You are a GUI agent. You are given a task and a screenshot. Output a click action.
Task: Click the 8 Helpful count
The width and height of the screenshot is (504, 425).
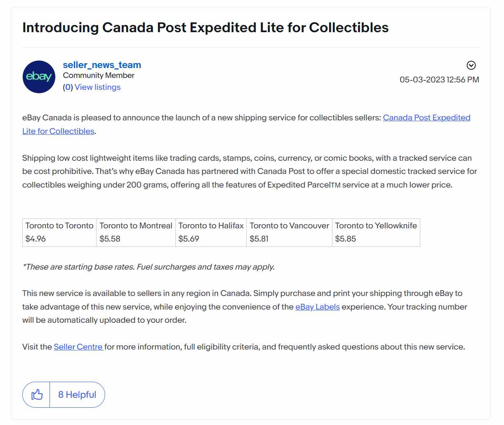tap(77, 394)
